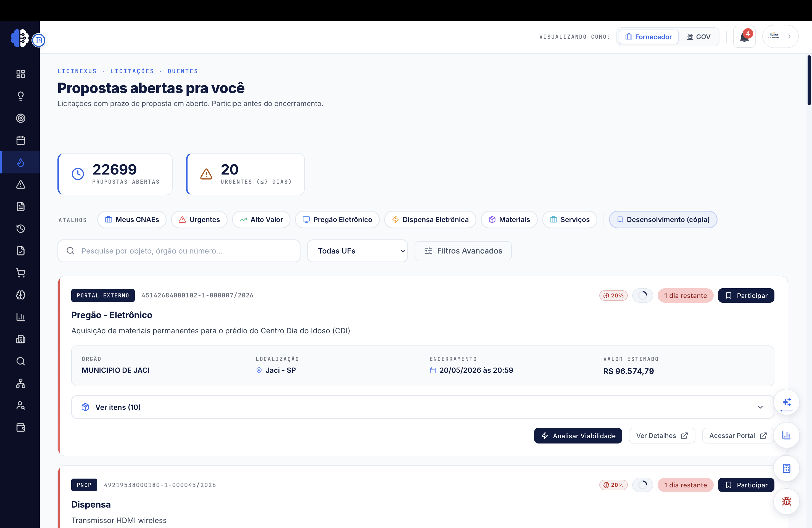Image resolution: width=812 pixels, height=528 pixels.
Task: Click the loading spinner on Dispensa card
Action: 642,485
